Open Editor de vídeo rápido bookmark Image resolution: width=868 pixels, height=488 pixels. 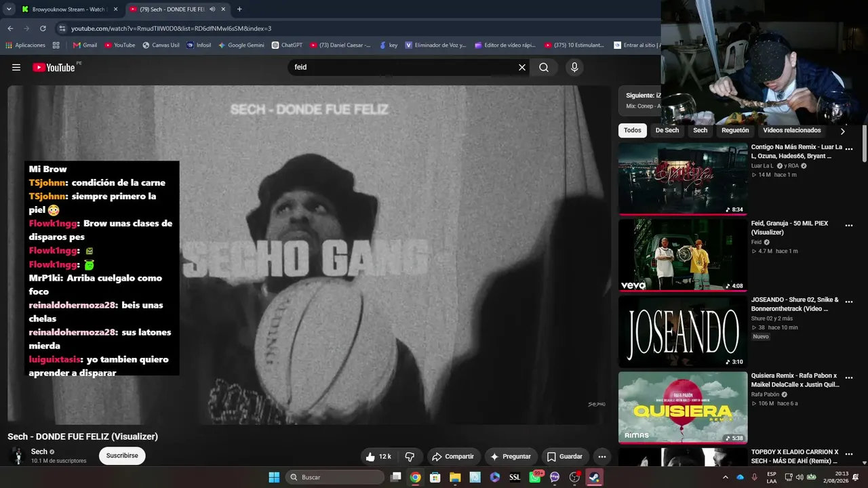point(507,45)
